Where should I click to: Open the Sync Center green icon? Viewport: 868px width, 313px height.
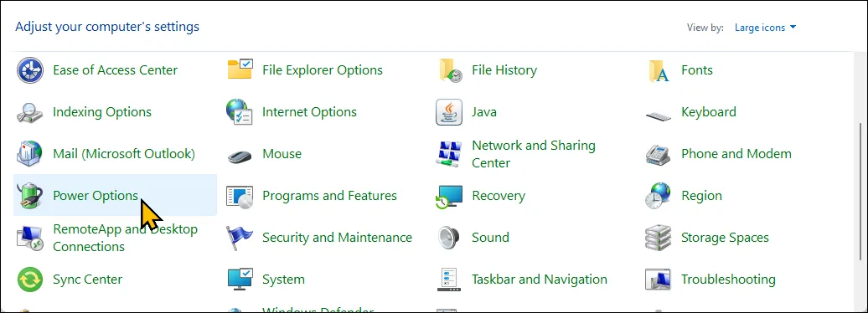coord(30,280)
